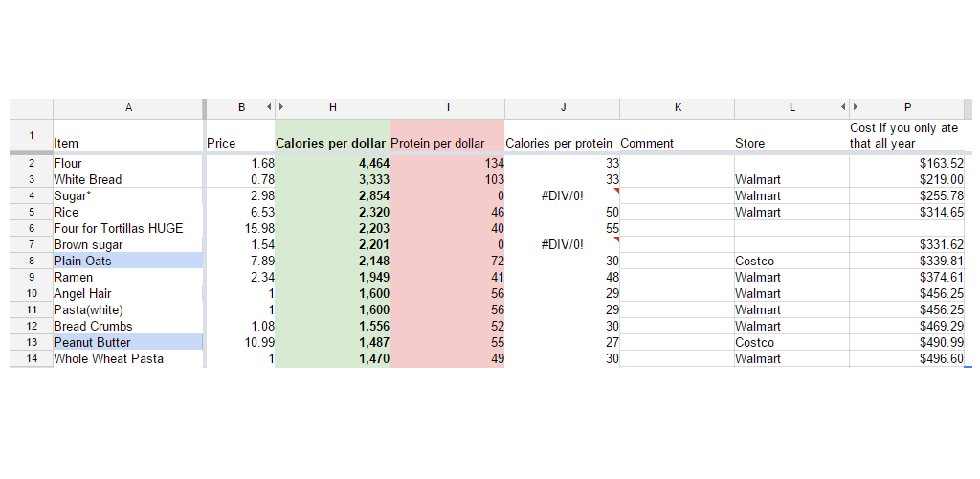Select the Flour price cell 1.68
This screenshot has height=479, width=980.
(x=239, y=163)
